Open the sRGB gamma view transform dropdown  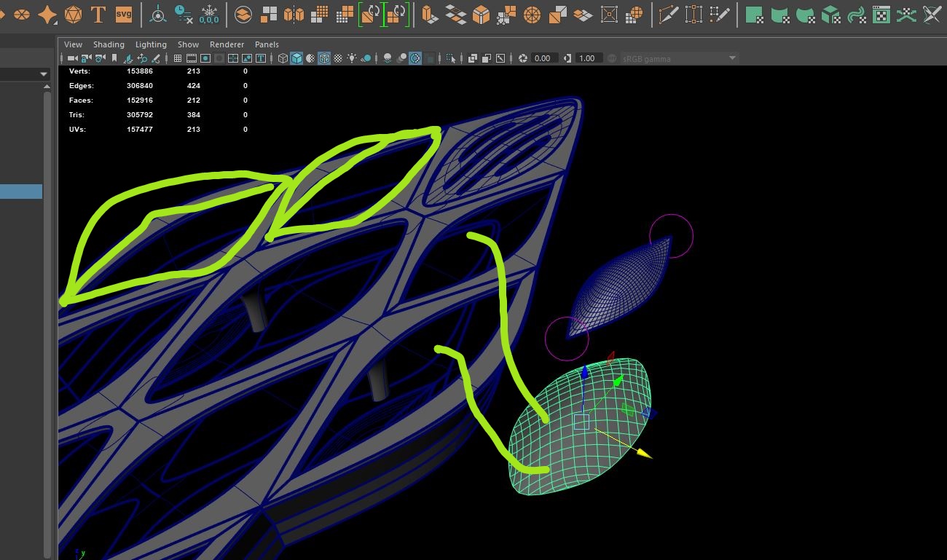pos(678,58)
